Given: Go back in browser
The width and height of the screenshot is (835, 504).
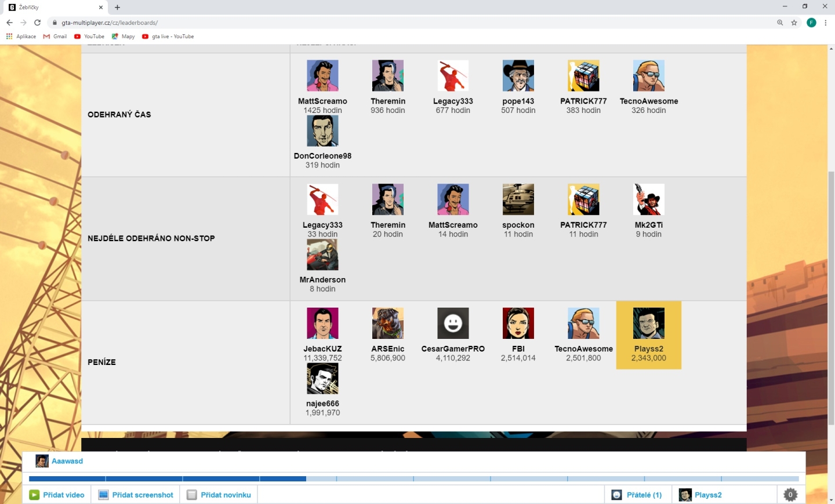Looking at the screenshot, I should pyautogui.click(x=9, y=23).
